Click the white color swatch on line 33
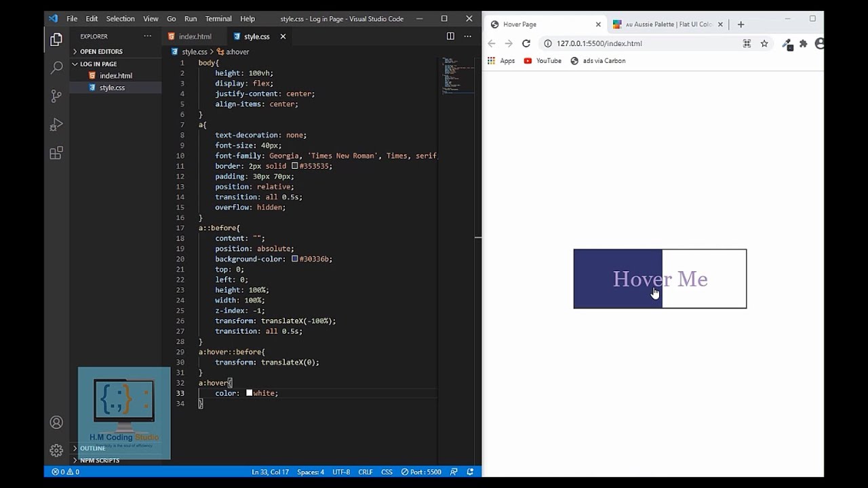The height and width of the screenshot is (488, 868). click(x=249, y=393)
